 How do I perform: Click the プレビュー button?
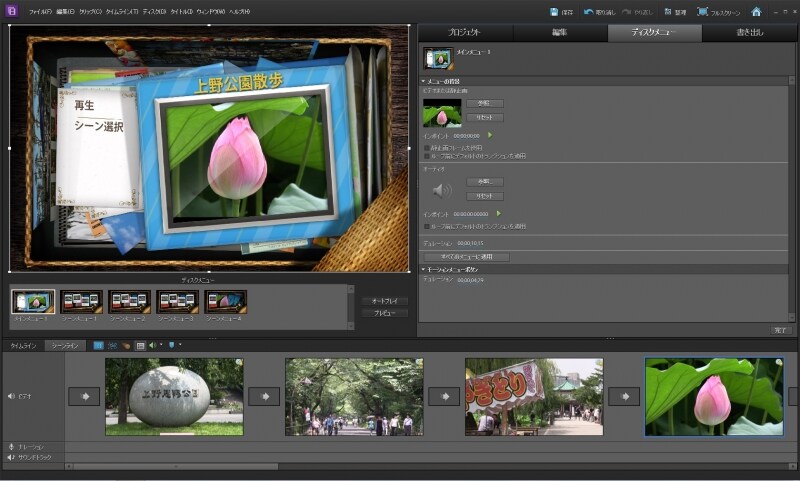pyautogui.click(x=385, y=313)
